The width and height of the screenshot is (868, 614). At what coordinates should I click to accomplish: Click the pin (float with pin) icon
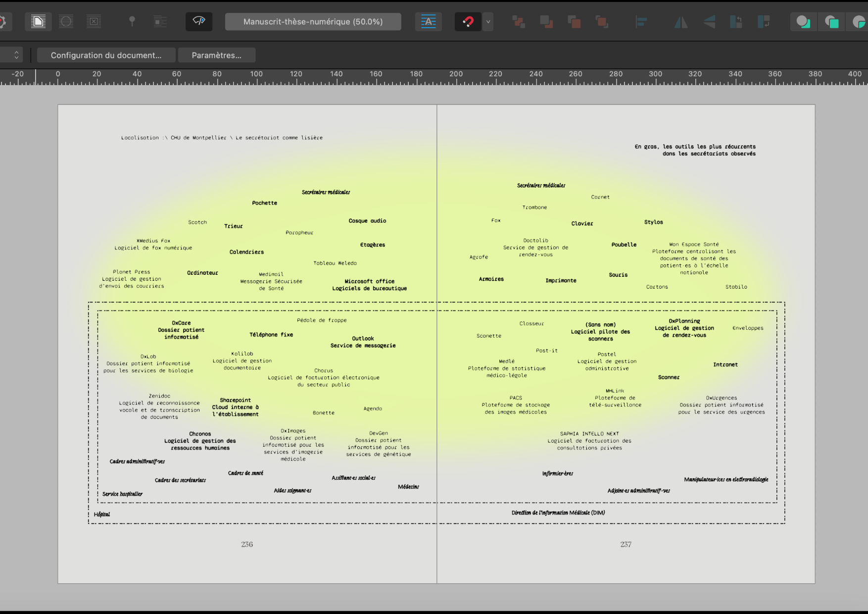132,21
